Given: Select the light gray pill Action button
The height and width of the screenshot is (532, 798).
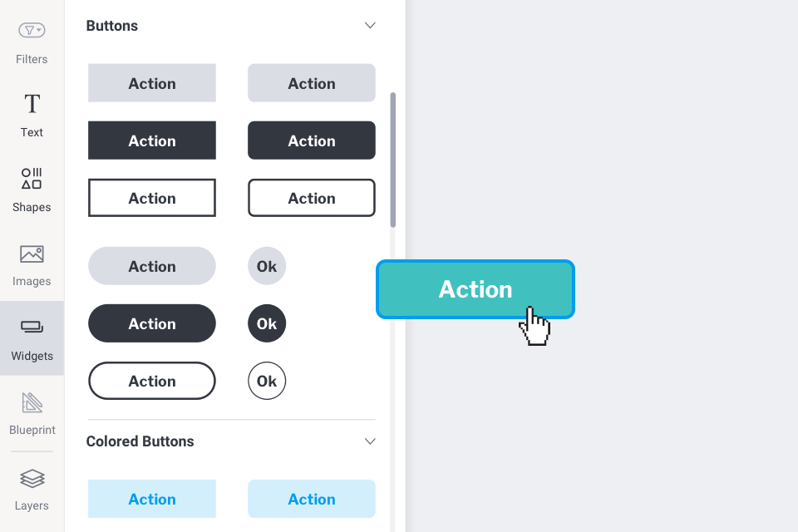Looking at the screenshot, I should [152, 266].
